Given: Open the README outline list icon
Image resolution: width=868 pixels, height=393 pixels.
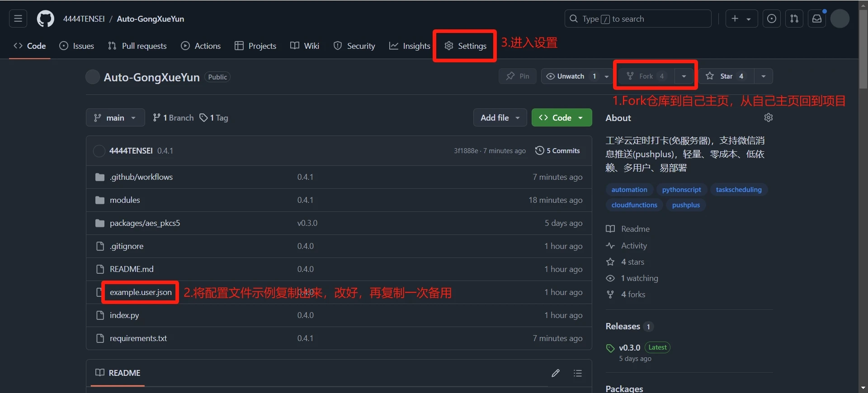Looking at the screenshot, I should (578, 373).
